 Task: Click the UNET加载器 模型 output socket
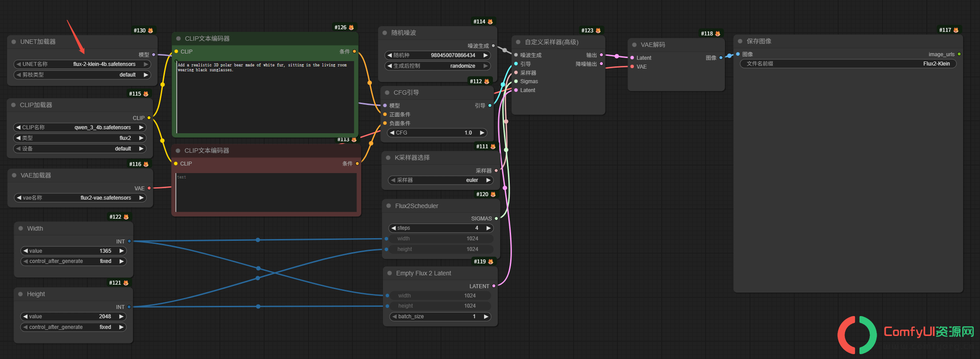pyautogui.click(x=154, y=55)
